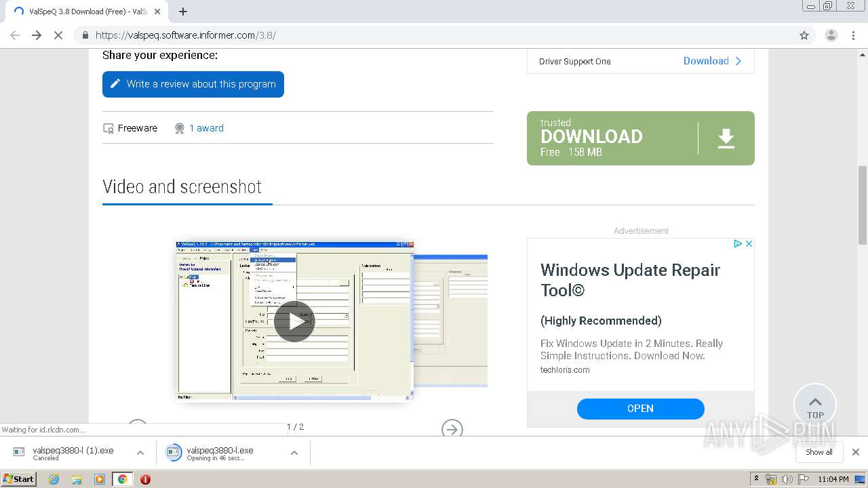This screenshot has height=488, width=868.
Task: Open Windows Explorer folder from taskbar
Action: (x=77, y=479)
